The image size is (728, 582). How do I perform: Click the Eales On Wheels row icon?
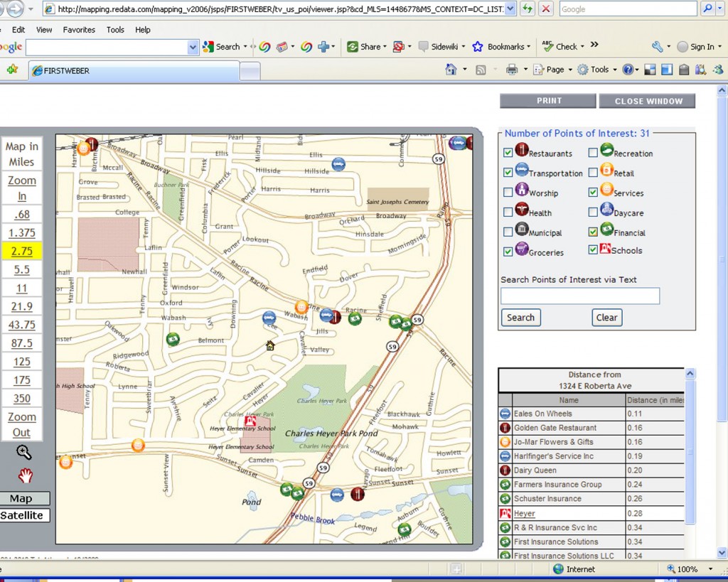click(505, 414)
